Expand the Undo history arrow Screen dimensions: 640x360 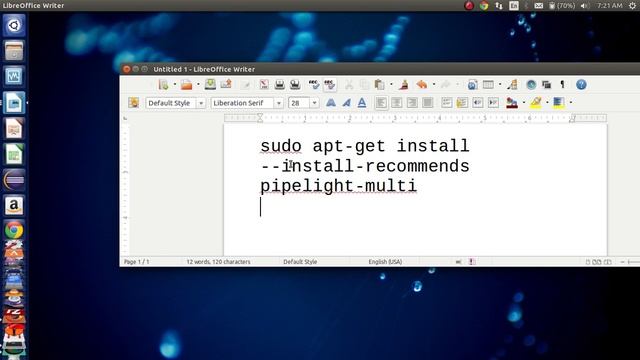click(433, 85)
